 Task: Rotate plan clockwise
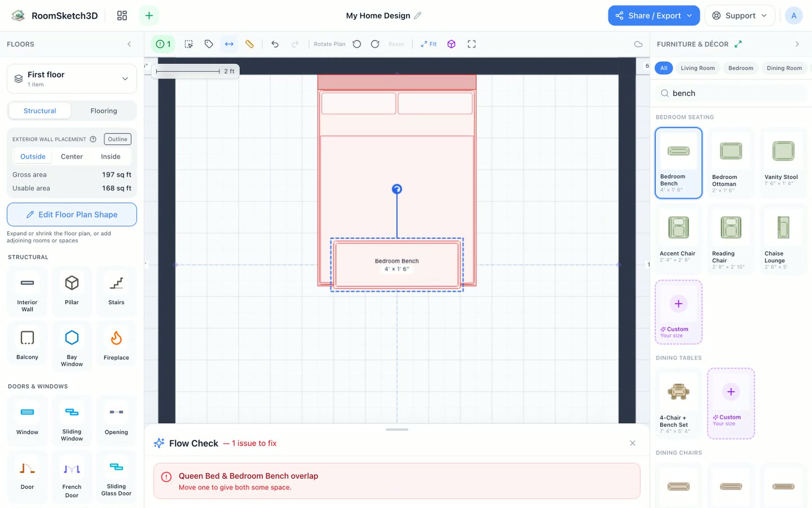pyautogui.click(x=375, y=44)
